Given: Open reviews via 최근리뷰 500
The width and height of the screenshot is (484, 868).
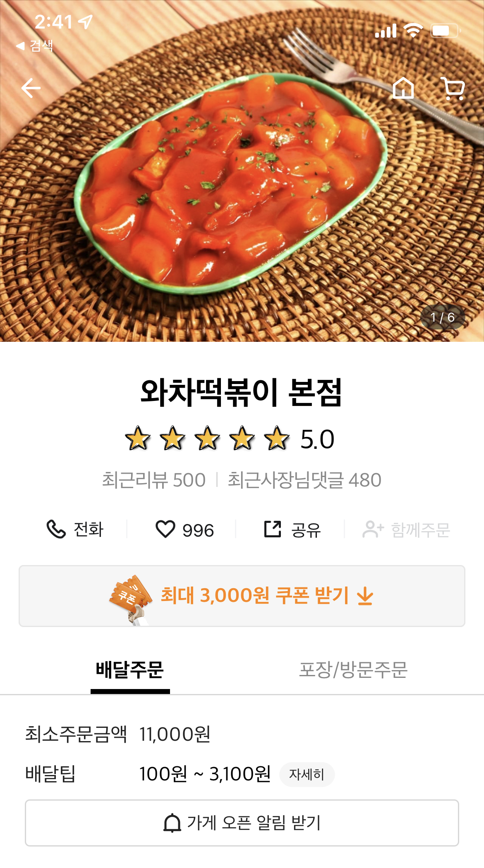Looking at the screenshot, I should pos(154,480).
